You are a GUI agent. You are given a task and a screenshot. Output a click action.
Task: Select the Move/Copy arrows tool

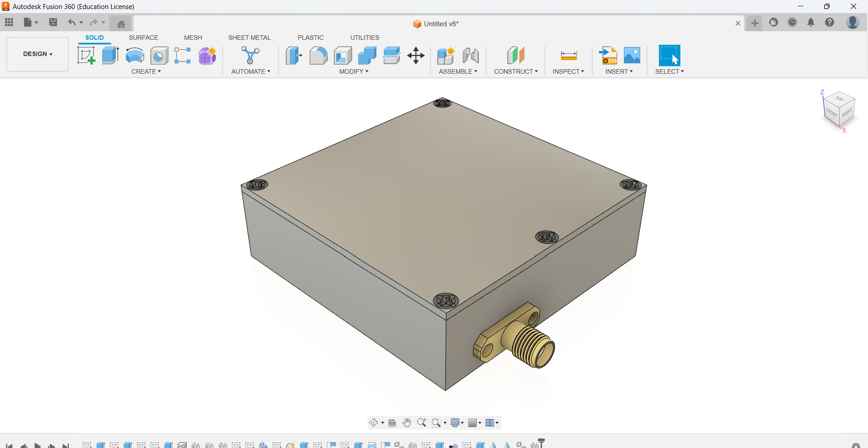416,56
